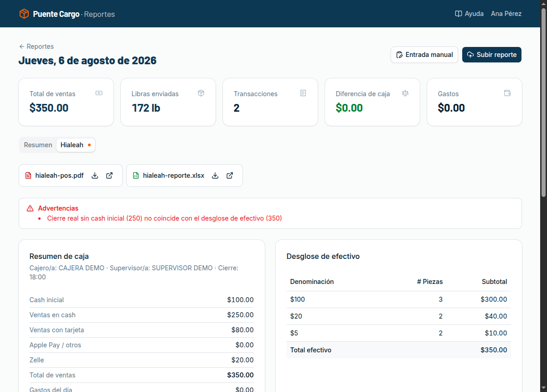Click the receipt icon in Transacciones card

tap(303, 93)
